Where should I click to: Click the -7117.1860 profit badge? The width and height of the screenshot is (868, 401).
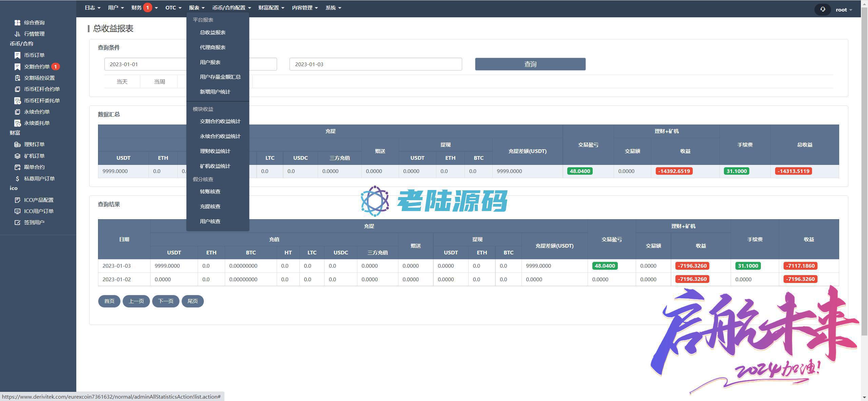coord(800,266)
